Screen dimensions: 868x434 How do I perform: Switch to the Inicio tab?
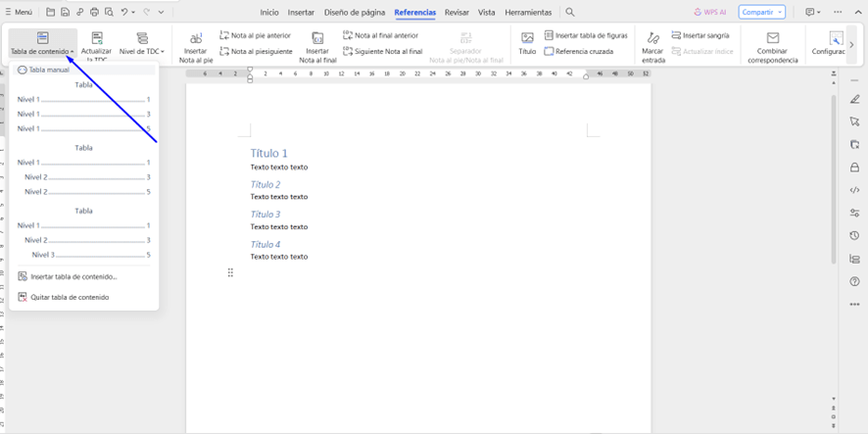point(269,12)
